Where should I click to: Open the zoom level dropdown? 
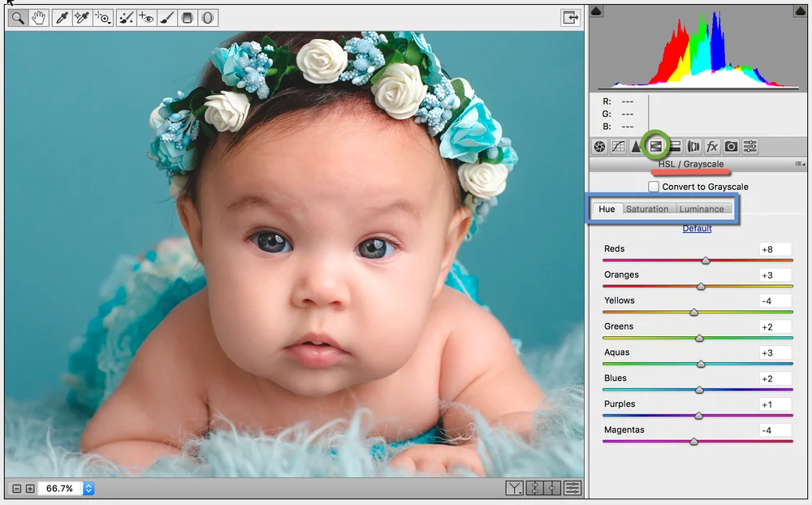[88, 488]
